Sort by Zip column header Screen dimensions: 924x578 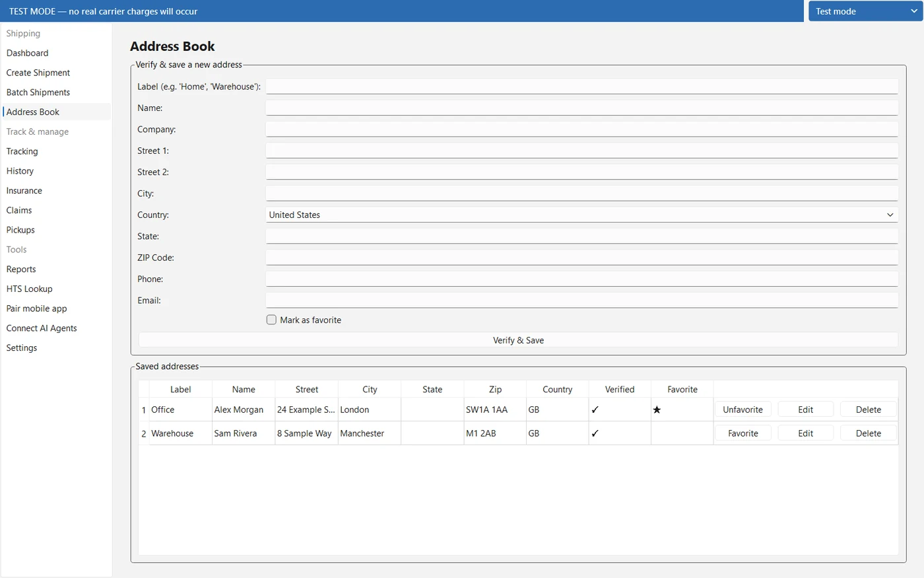point(495,389)
